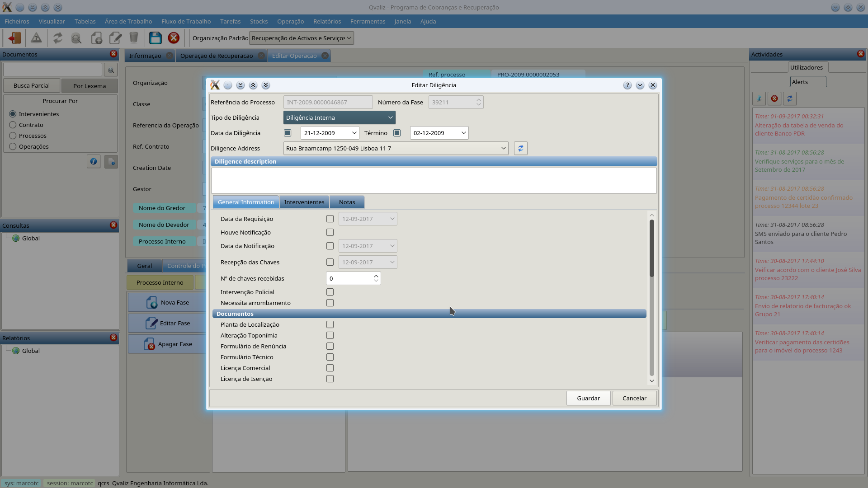This screenshot has width=868, height=488.
Task: Click the refresh icon beside Diligence Address
Action: tap(520, 148)
